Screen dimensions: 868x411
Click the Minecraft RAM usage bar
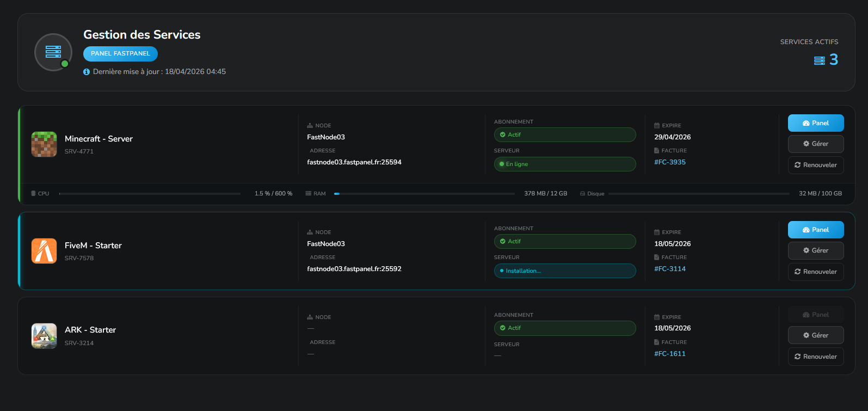tap(424, 194)
